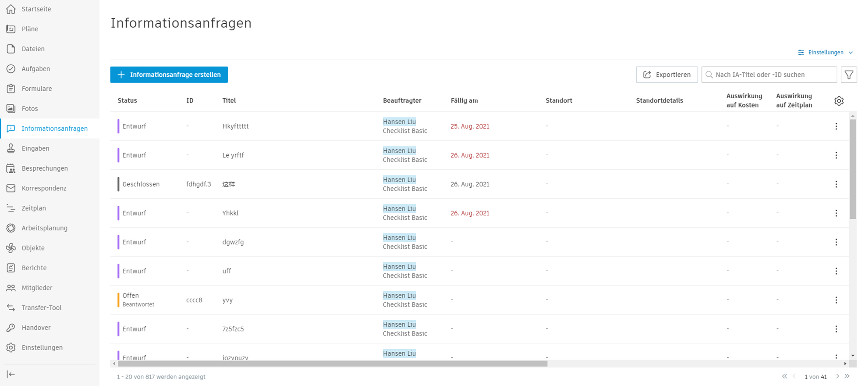Click the horizontal scrollbar under the table
Image resolution: width=868 pixels, height=386 pixels.
333,364
